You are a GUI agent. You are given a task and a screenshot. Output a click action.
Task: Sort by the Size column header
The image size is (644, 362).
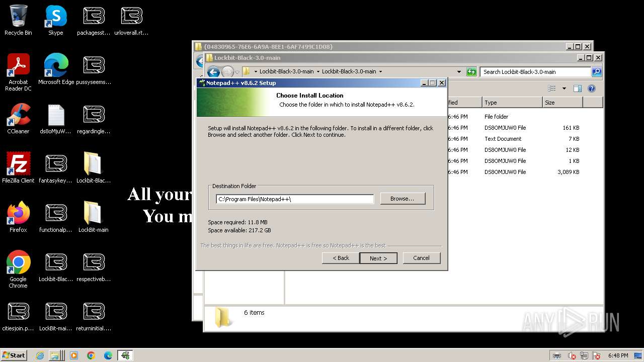(x=562, y=103)
